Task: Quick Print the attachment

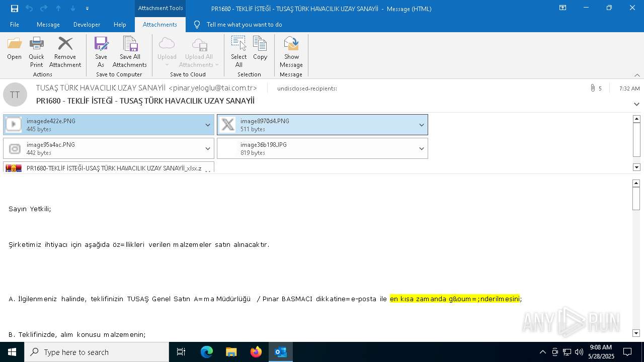Action: 36,52
